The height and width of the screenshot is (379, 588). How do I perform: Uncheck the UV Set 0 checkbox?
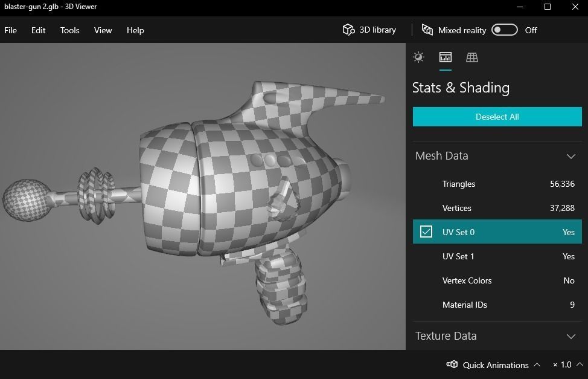point(426,232)
